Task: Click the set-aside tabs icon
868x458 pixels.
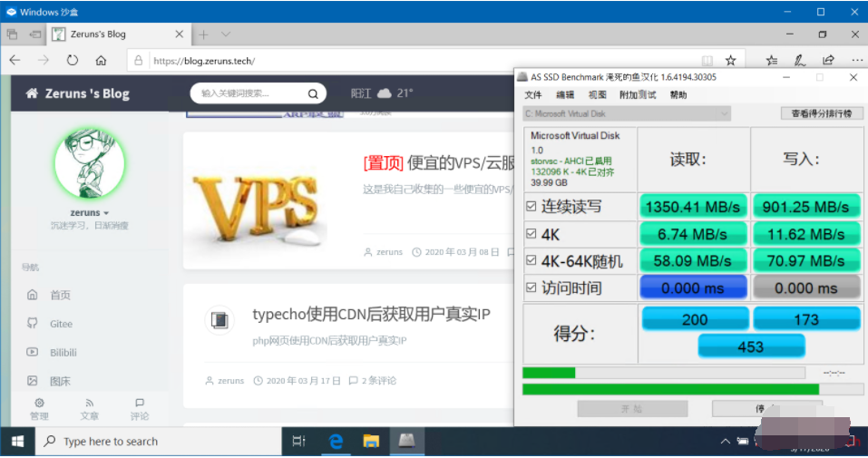Action: (x=12, y=34)
